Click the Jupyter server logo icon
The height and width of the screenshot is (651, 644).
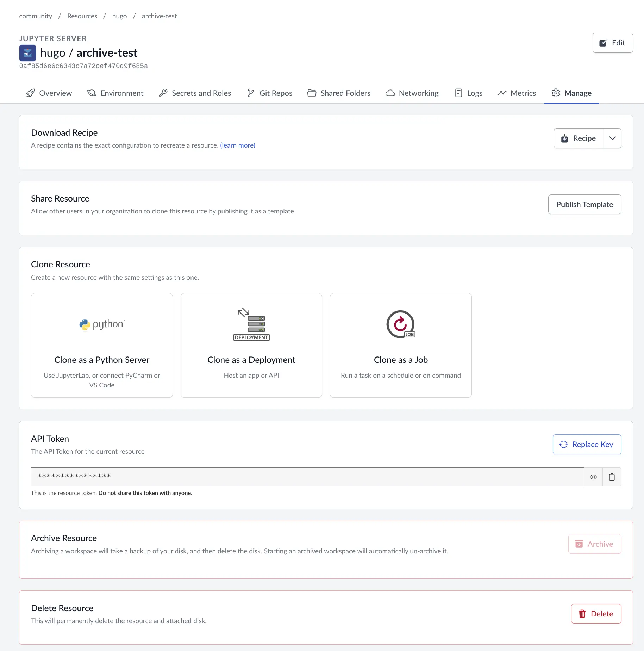tap(27, 53)
